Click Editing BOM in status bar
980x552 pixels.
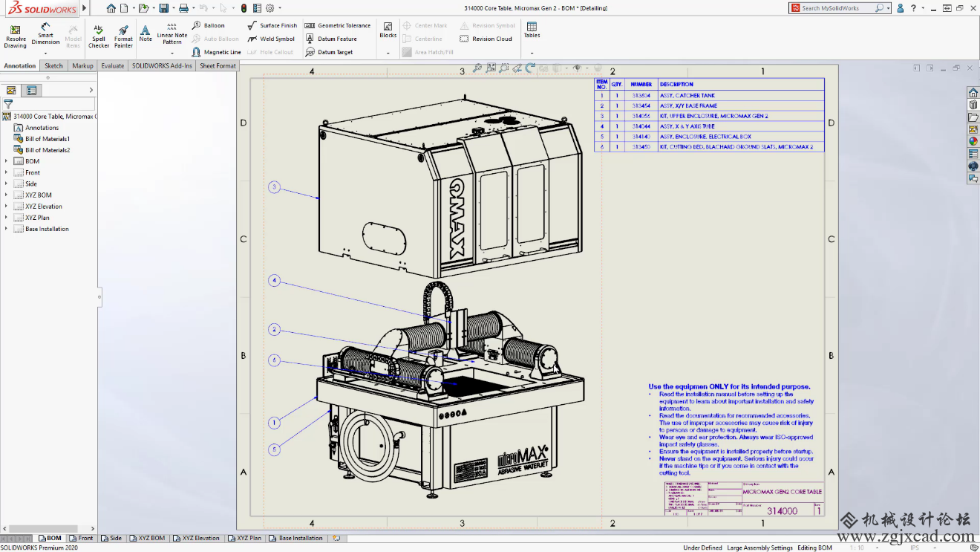[814, 548]
